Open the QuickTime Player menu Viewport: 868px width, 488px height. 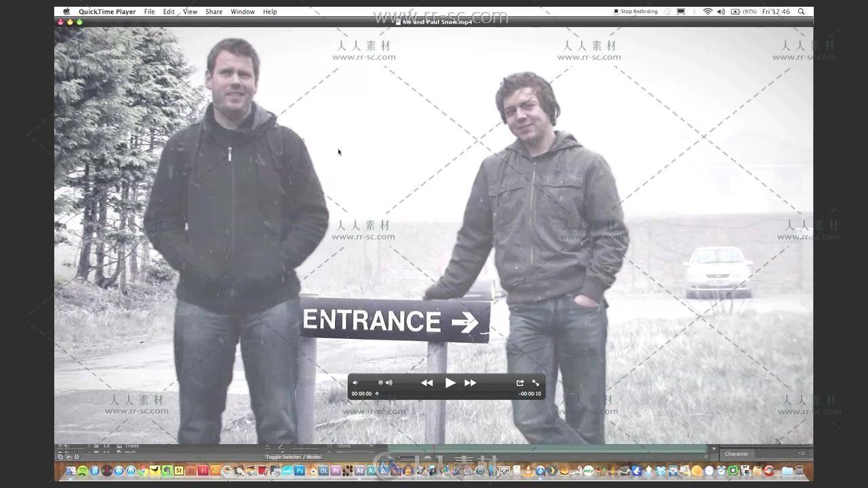[107, 12]
